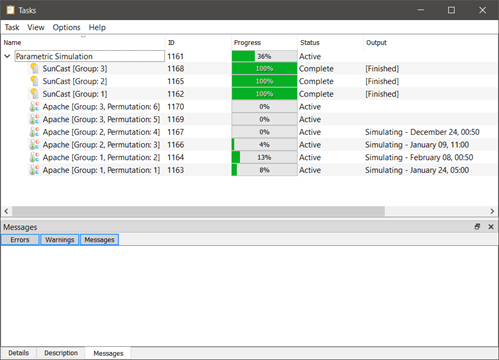
Task: Click the 100% progress bar for task 1162
Action: point(264,94)
